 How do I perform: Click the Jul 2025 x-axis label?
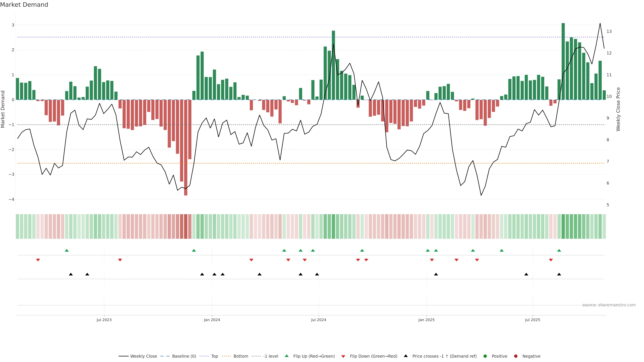pyautogui.click(x=532, y=320)
